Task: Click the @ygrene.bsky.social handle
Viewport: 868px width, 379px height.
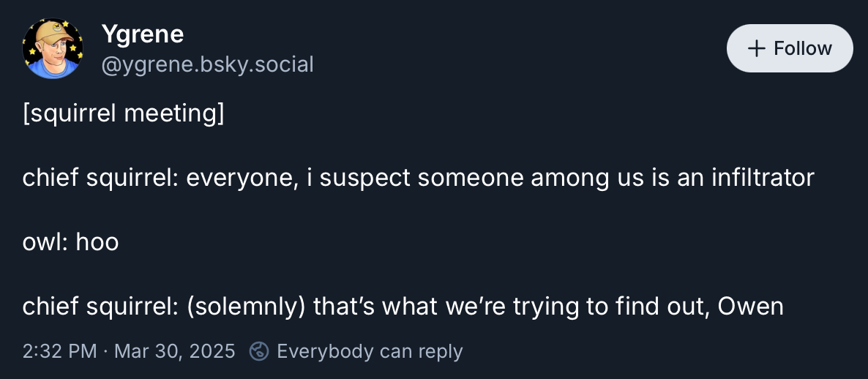Action: (207, 65)
